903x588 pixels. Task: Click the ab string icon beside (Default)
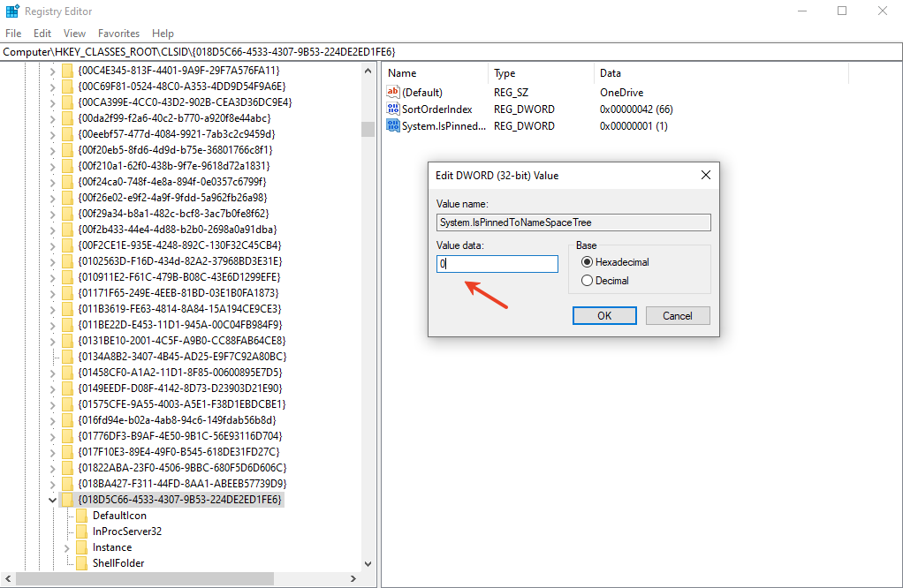tap(393, 92)
